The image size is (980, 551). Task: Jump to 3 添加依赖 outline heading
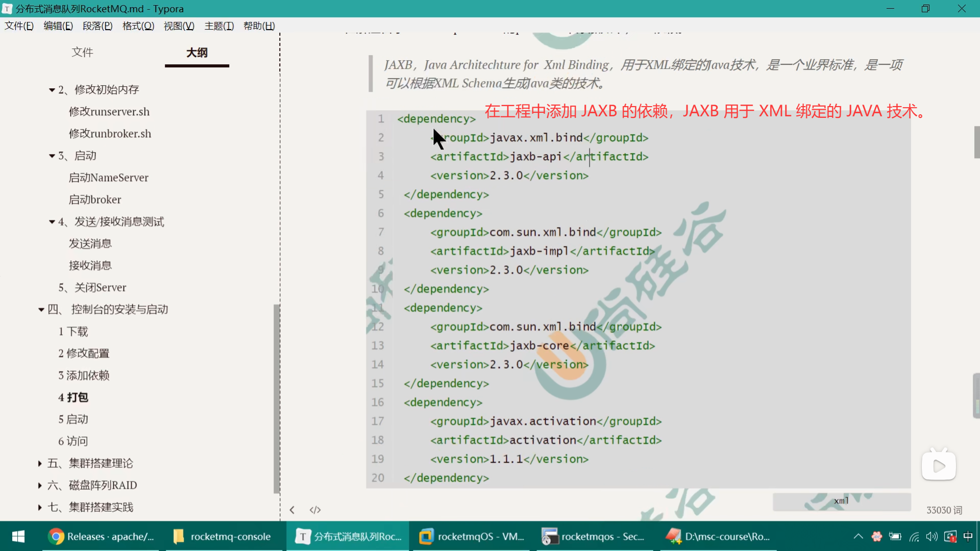tap(84, 375)
